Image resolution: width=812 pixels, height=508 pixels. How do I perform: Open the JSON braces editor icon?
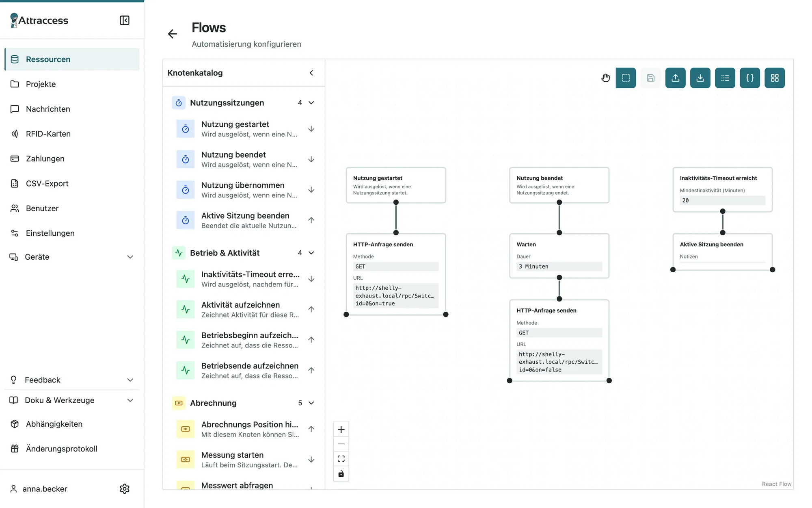[x=750, y=78]
